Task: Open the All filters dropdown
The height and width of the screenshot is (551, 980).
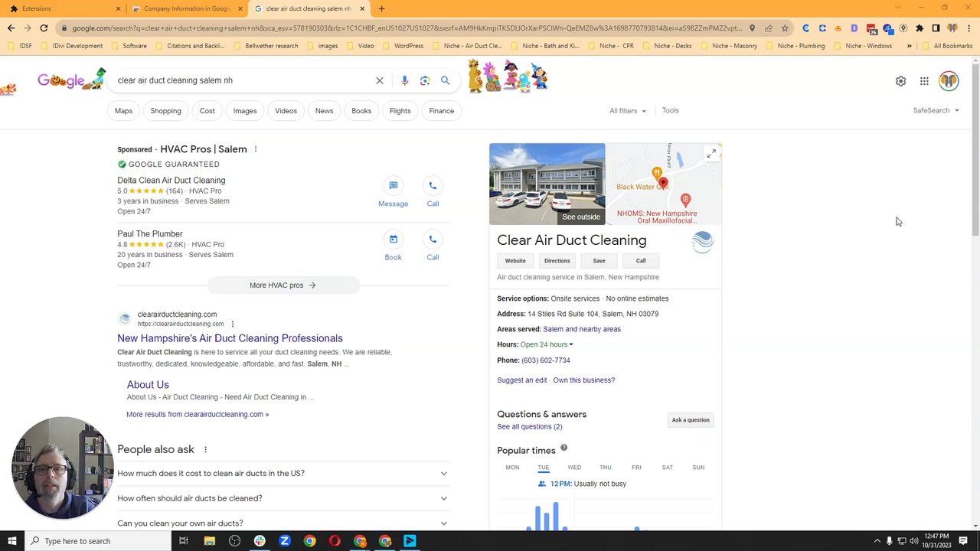Action: click(627, 111)
